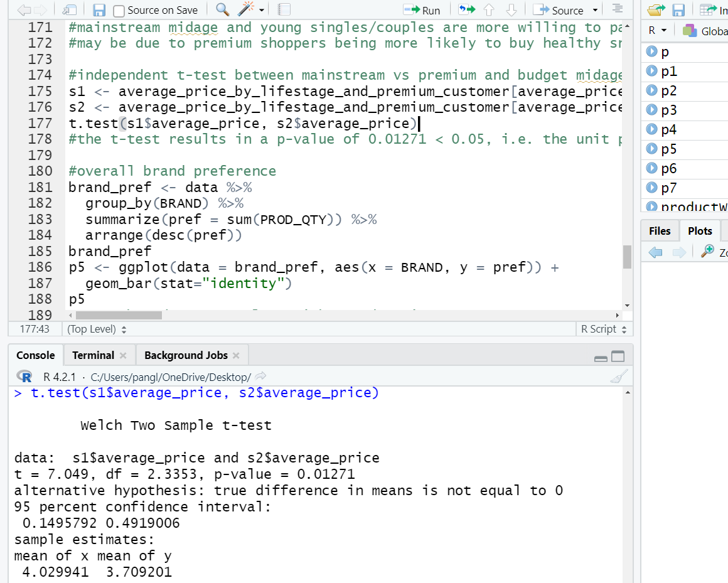The image size is (728, 583).
Task: Switch to the Terminal tab
Action: [x=93, y=355]
